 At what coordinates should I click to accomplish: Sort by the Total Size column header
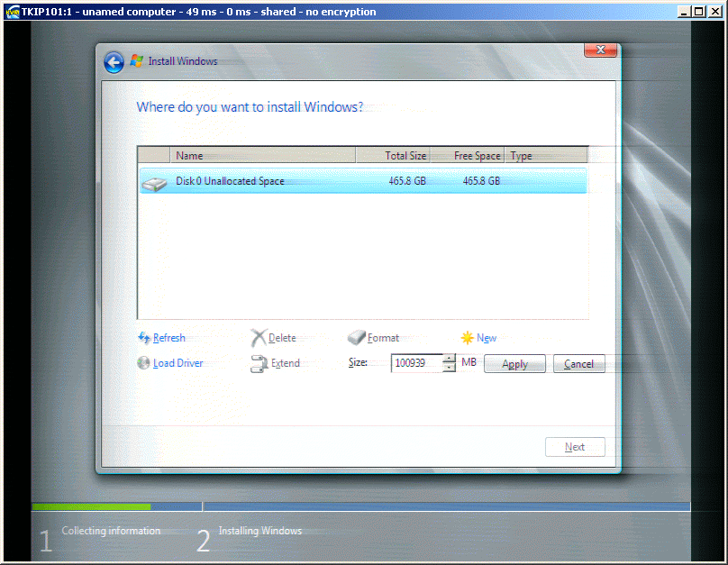tap(393, 156)
